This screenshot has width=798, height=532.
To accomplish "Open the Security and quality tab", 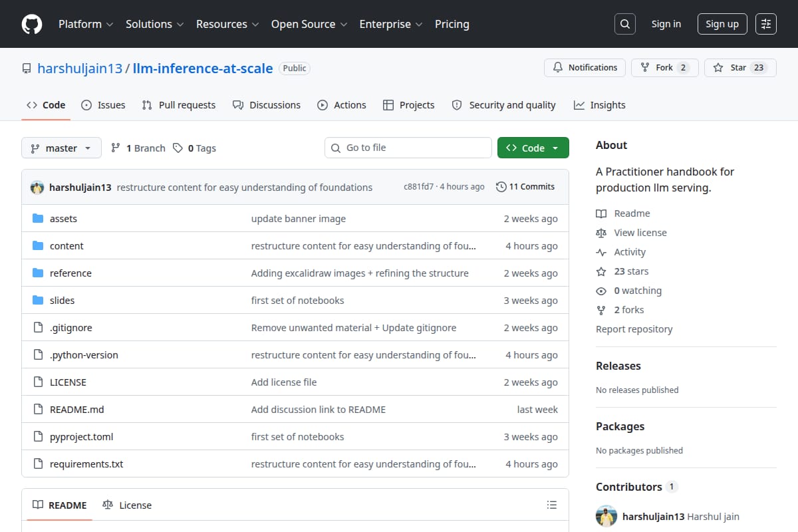I will [x=503, y=105].
